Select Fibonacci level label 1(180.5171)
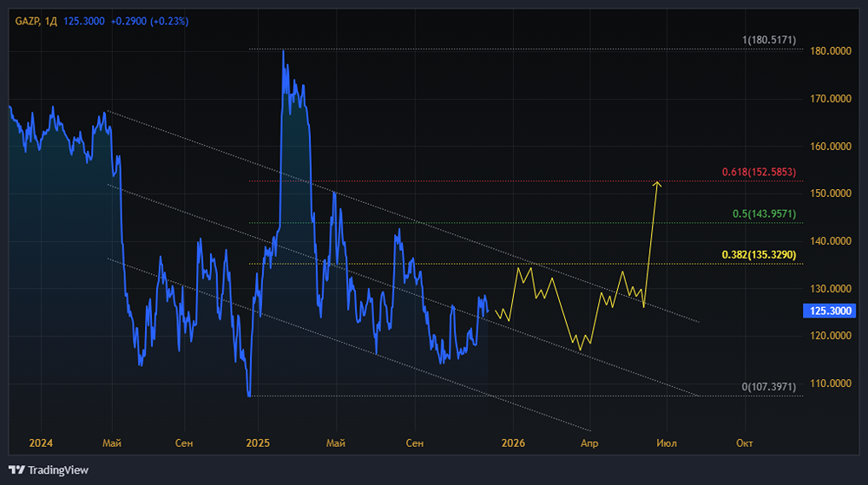The image size is (868, 485). pos(769,40)
